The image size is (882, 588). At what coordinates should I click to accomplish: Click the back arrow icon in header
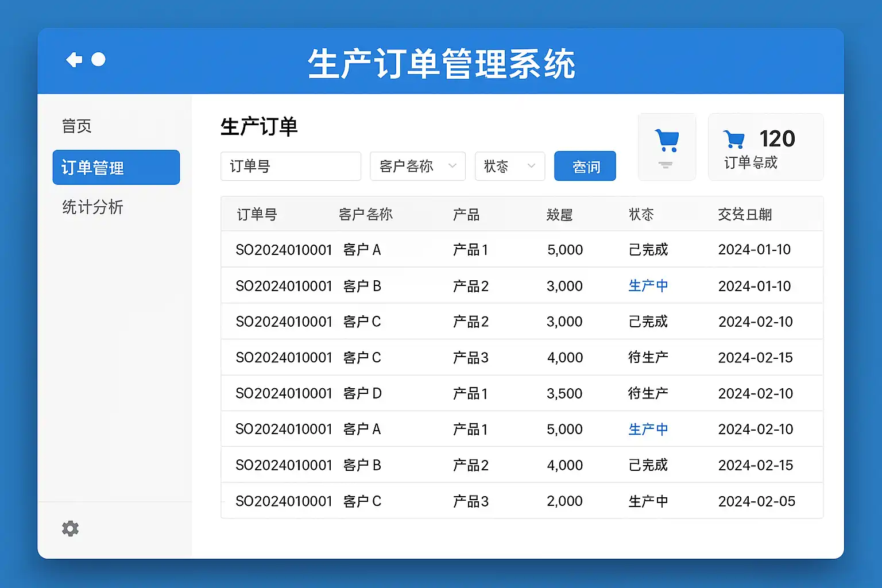[74, 60]
